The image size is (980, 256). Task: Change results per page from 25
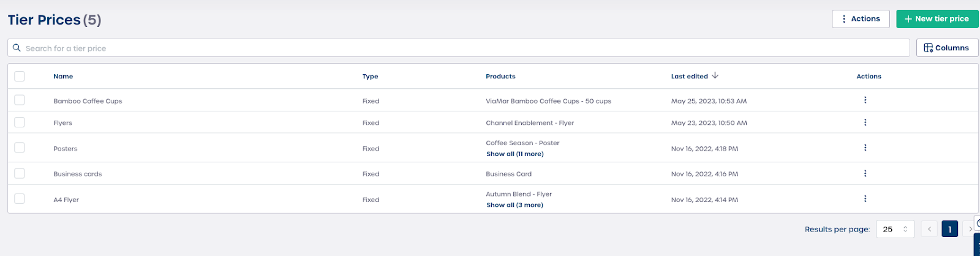click(895, 229)
